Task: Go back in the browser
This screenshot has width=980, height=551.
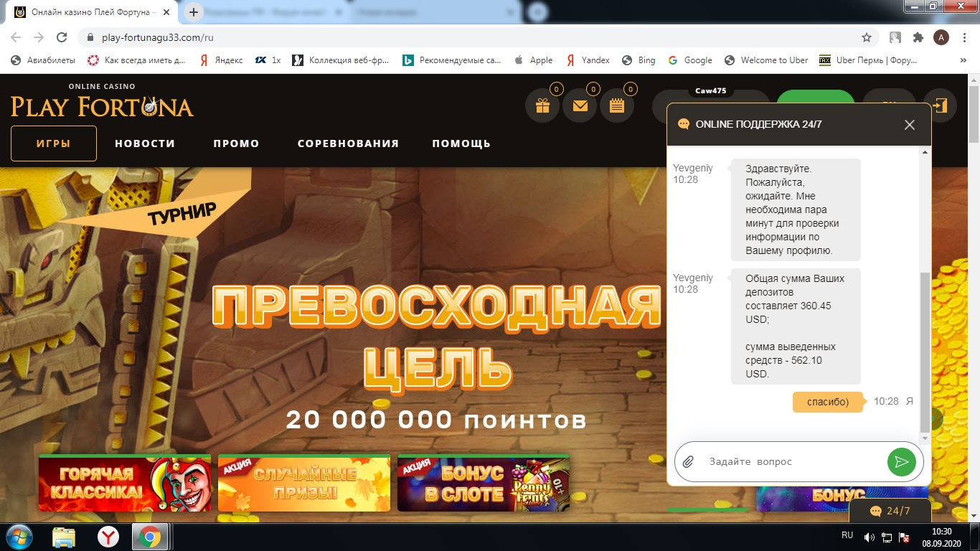Action: (16, 37)
